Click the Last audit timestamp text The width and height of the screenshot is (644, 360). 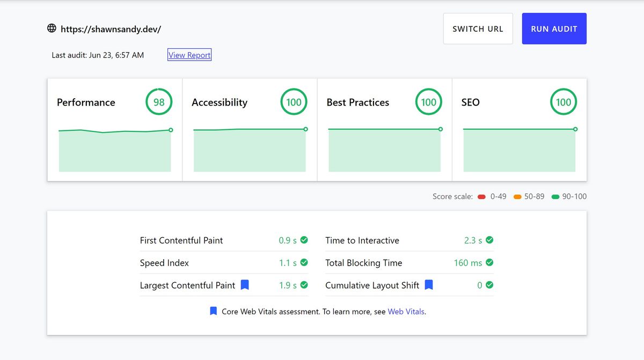(98, 55)
